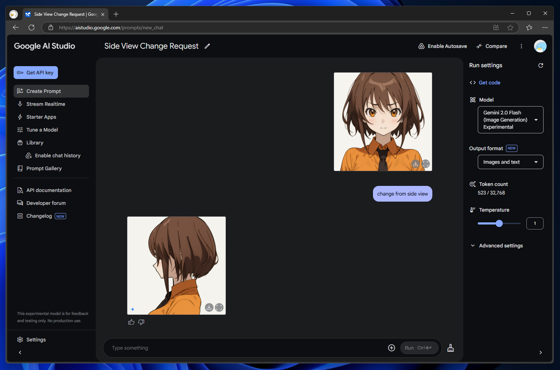Click Enable Autosave
The image size is (560, 370).
click(442, 46)
